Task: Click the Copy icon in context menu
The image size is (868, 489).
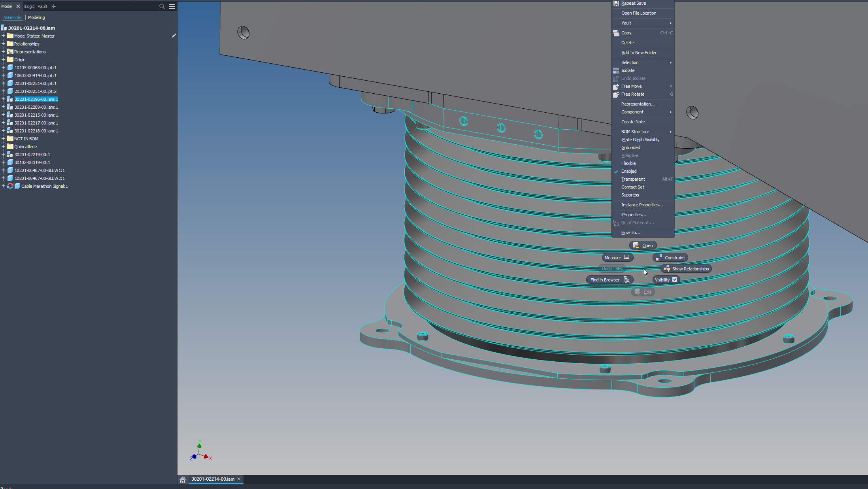Action: (616, 33)
